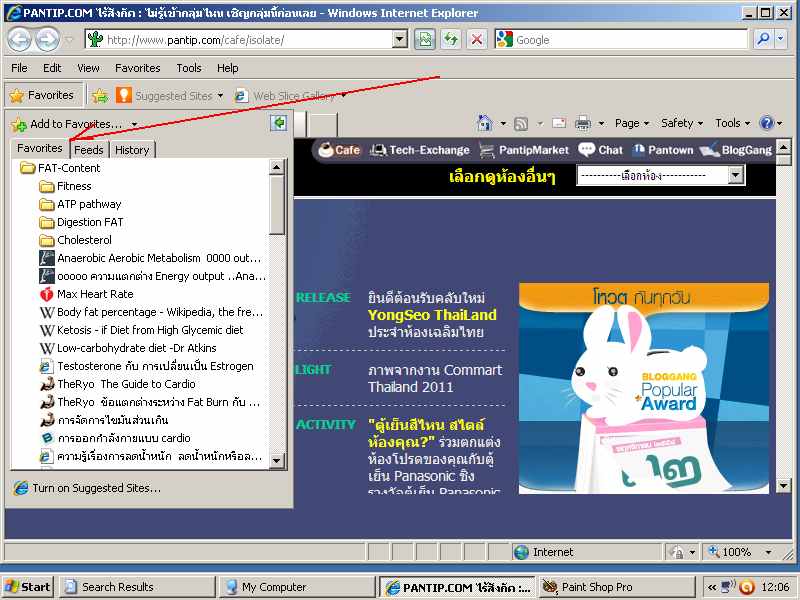Open the ATP pathway folder

point(80,204)
